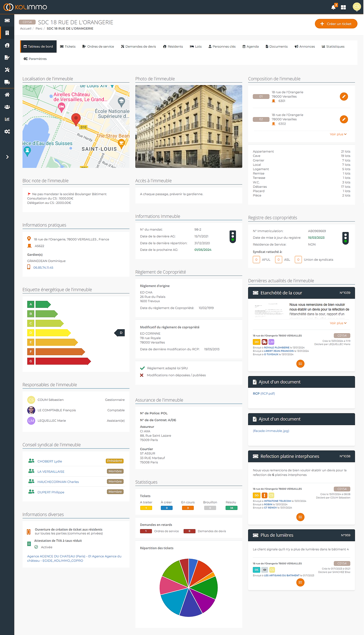Open CHOBERT Lydie's profile link
This screenshot has height=635, width=364.
[50, 461]
